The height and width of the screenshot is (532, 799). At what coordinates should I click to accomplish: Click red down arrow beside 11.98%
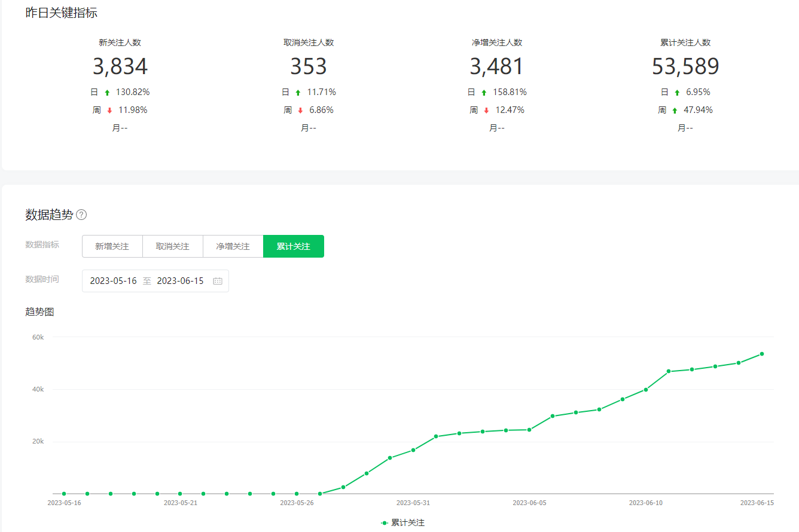(x=109, y=111)
